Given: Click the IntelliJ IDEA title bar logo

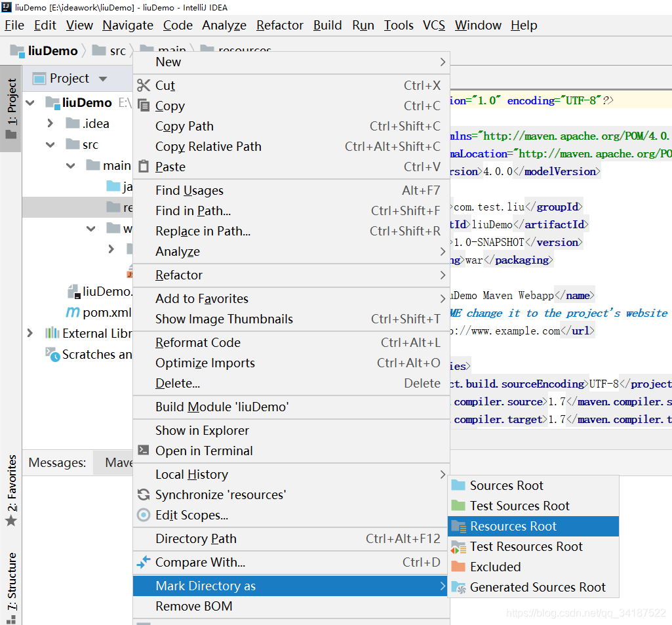Looking at the screenshot, I should coord(7,7).
